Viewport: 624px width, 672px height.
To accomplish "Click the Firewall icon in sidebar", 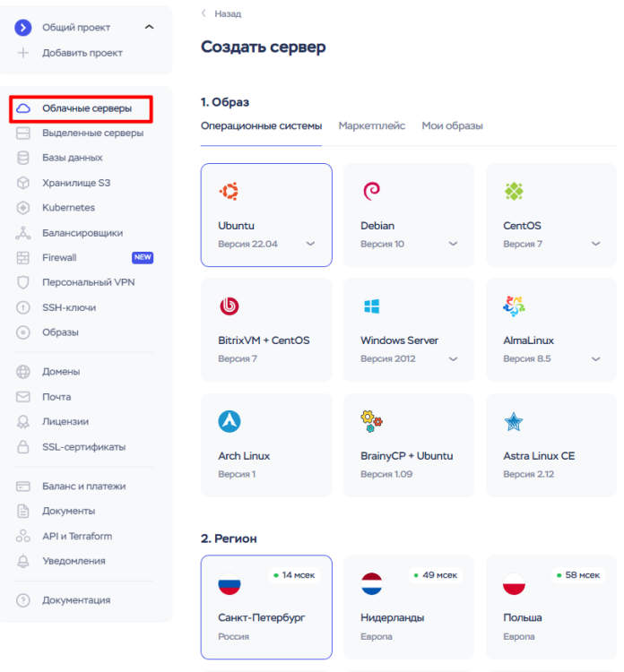I will [23, 258].
